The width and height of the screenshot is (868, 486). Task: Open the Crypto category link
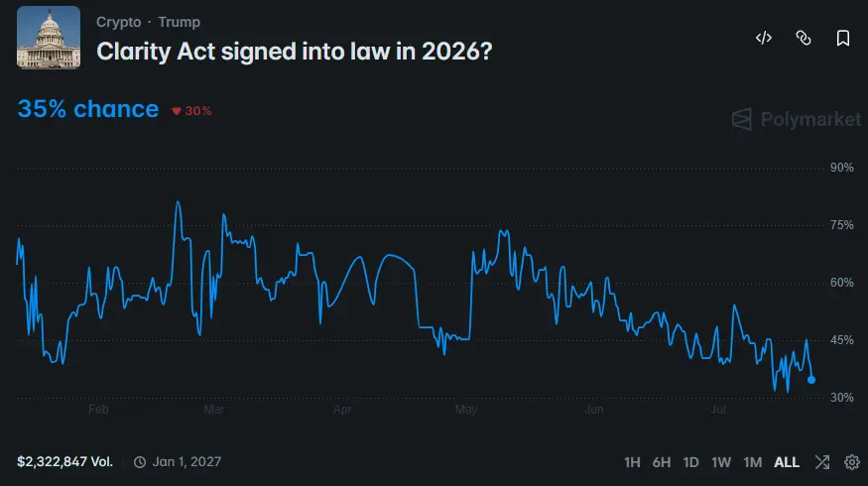[x=118, y=22]
